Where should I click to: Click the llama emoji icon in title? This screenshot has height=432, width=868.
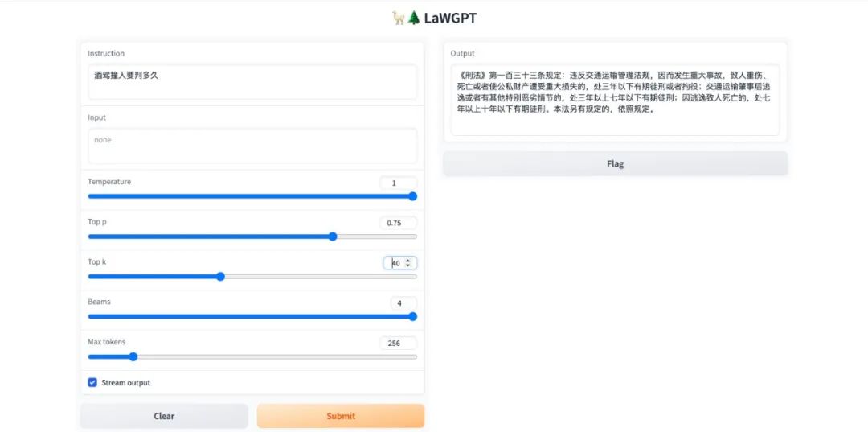coord(398,19)
